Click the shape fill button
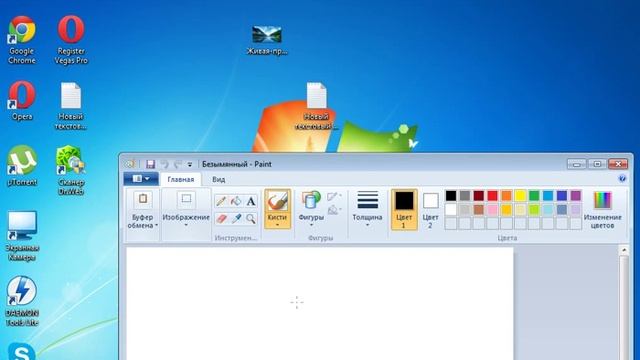 point(334,210)
